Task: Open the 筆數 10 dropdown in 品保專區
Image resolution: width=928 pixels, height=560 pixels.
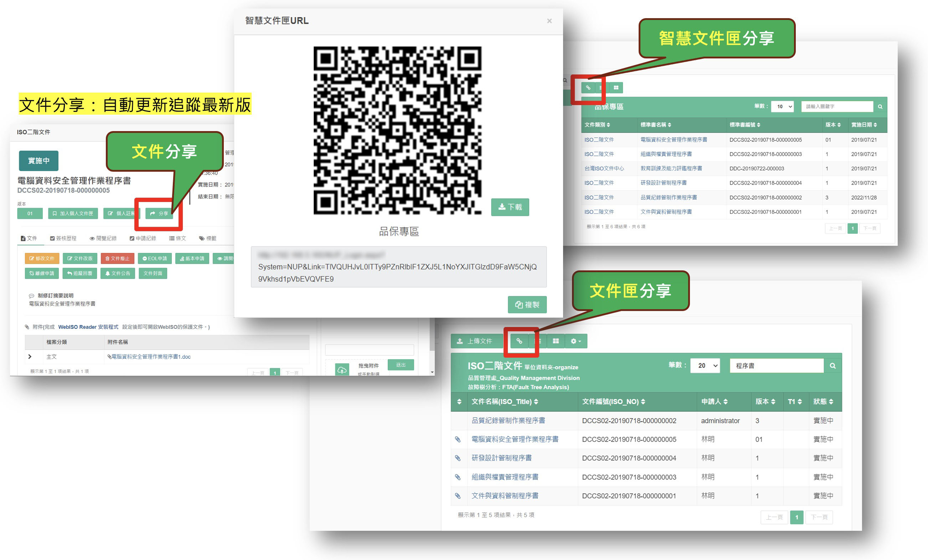Action: [782, 107]
